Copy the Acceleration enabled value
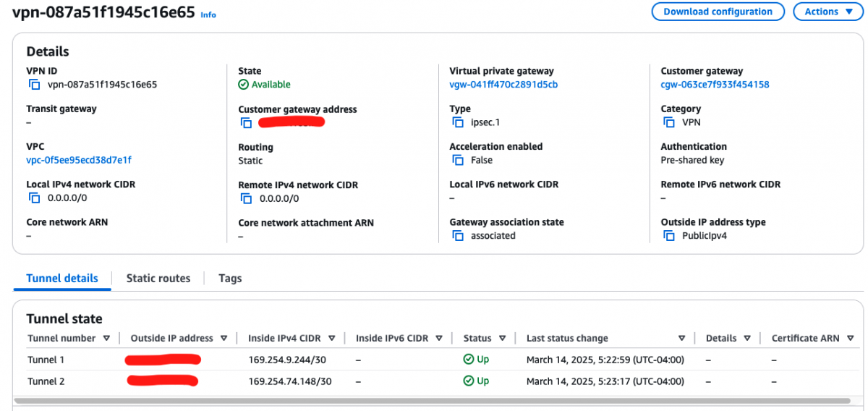 (x=457, y=161)
